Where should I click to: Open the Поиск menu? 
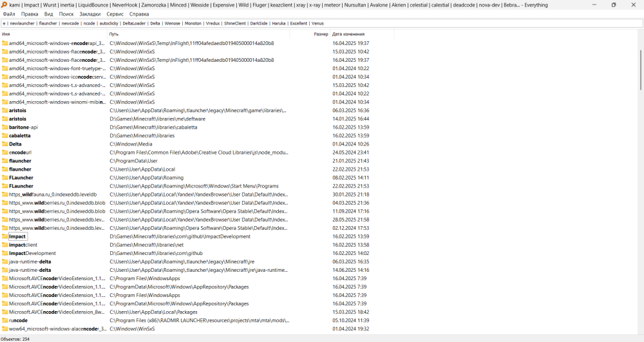(x=66, y=14)
